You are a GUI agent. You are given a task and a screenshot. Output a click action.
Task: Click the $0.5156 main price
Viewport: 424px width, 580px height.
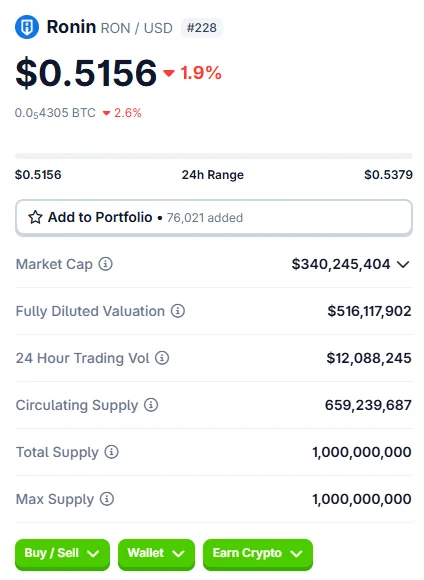coord(86,73)
